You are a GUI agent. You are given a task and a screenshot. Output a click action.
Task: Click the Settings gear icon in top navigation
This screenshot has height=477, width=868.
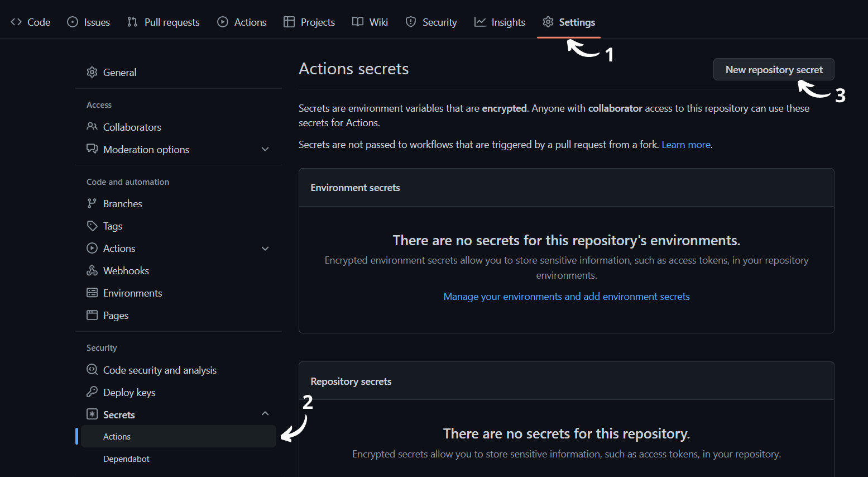pyautogui.click(x=548, y=22)
